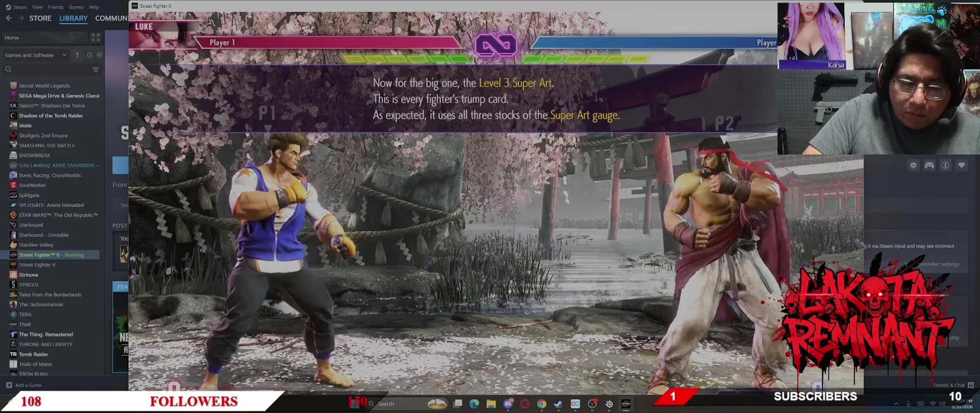This screenshot has width=980, height=413.
Task: Open the COMMUNITY tab
Action: click(111, 18)
